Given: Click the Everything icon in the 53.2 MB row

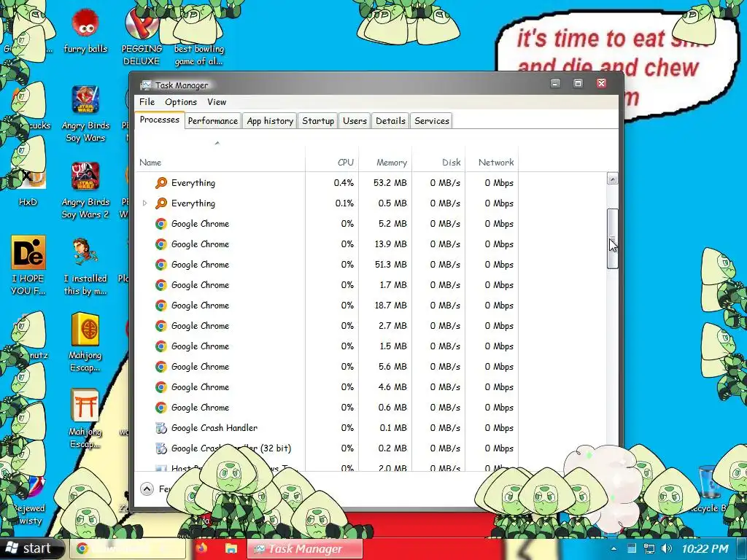Looking at the screenshot, I should 161,183.
